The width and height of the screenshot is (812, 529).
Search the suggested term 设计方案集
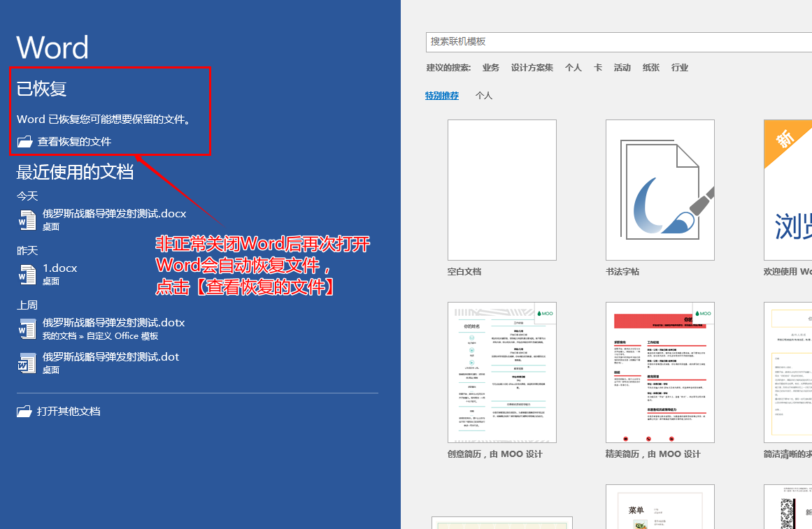[x=532, y=68]
